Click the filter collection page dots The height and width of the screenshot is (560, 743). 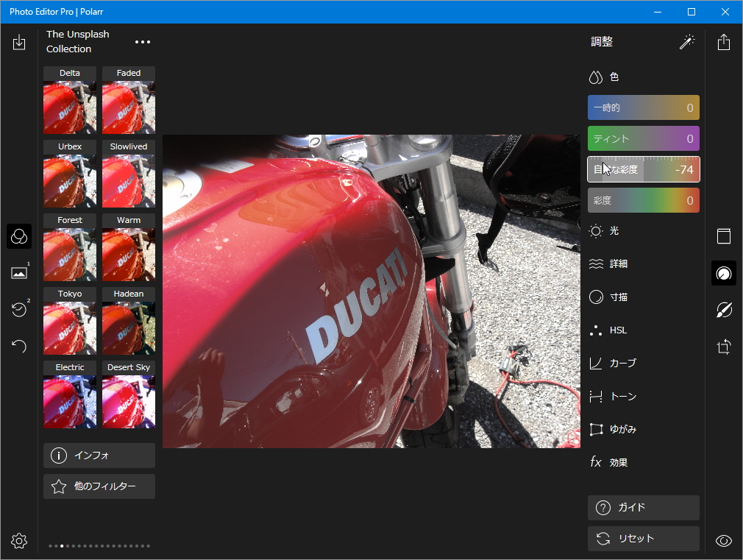coord(99,546)
